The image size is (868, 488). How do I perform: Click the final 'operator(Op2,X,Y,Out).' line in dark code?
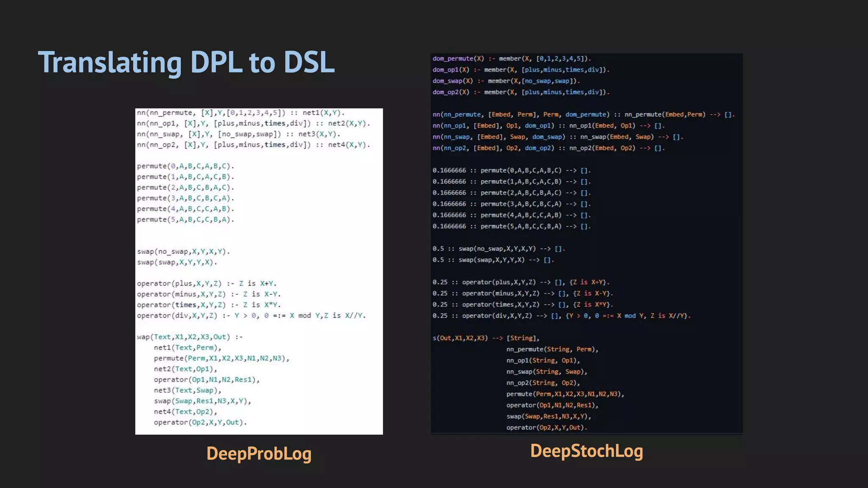coord(547,427)
